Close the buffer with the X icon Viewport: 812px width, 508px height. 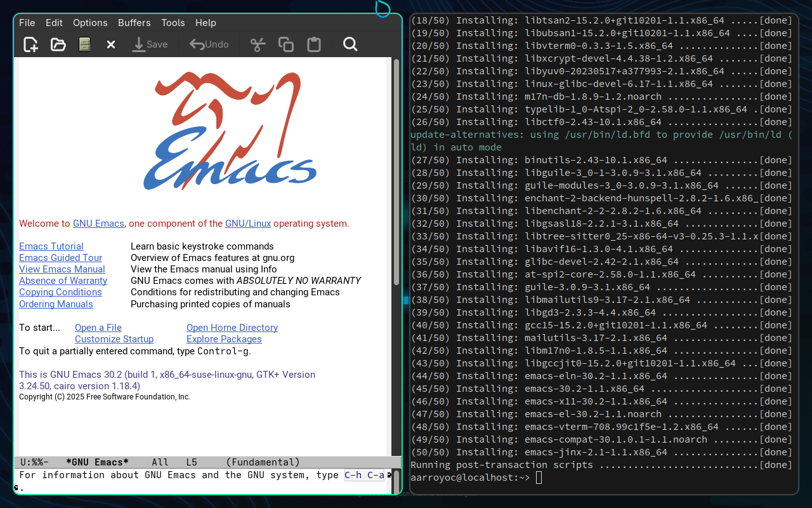pos(110,44)
